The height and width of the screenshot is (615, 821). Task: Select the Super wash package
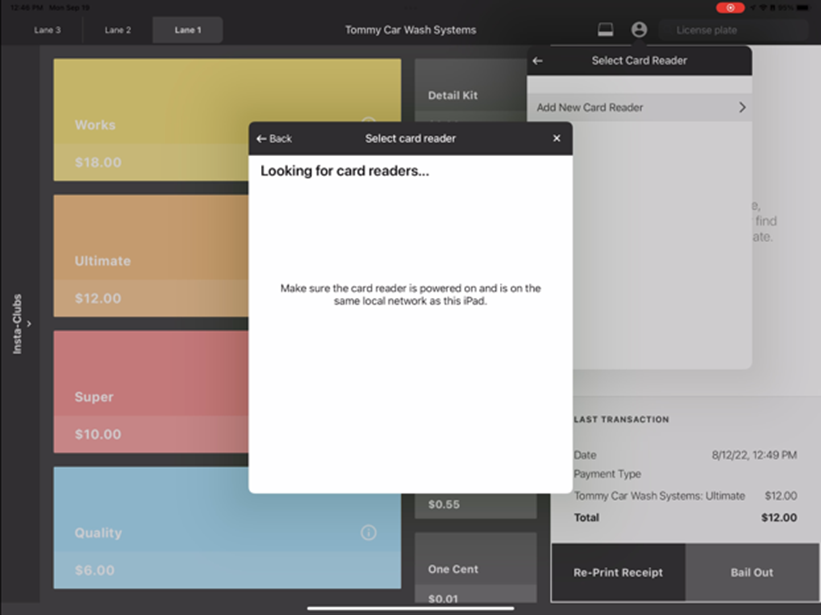click(151, 392)
